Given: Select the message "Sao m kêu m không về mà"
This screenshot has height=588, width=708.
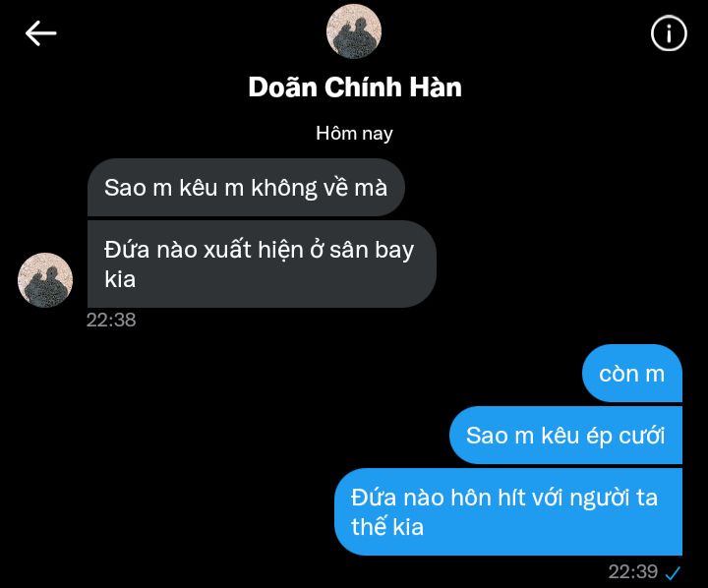Looking at the screenshot, I should point(246,188).
